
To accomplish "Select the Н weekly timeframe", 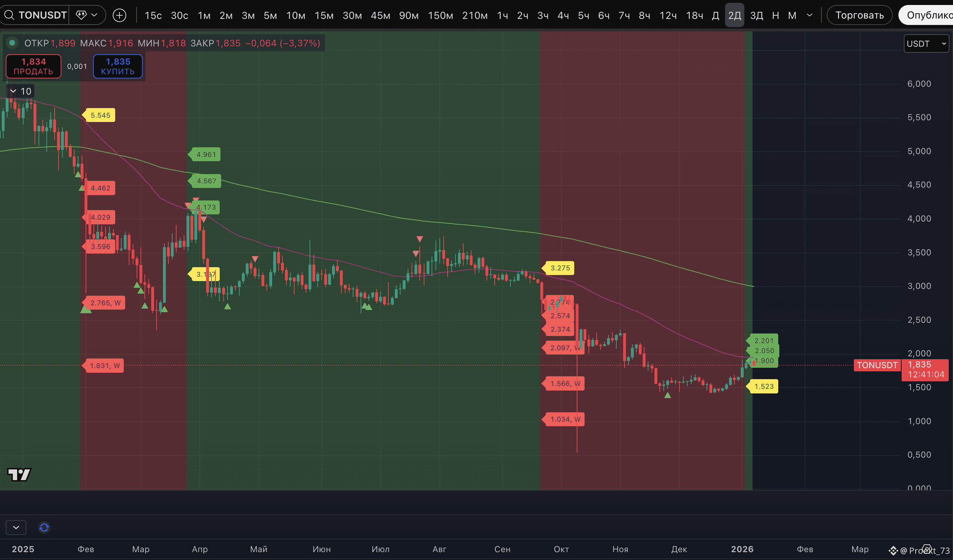I will coord(775,15).
